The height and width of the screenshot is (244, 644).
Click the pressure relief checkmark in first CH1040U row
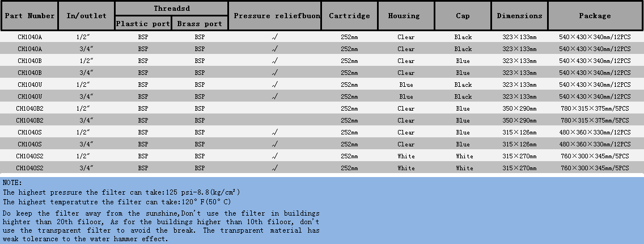click(x=275, y=85)
